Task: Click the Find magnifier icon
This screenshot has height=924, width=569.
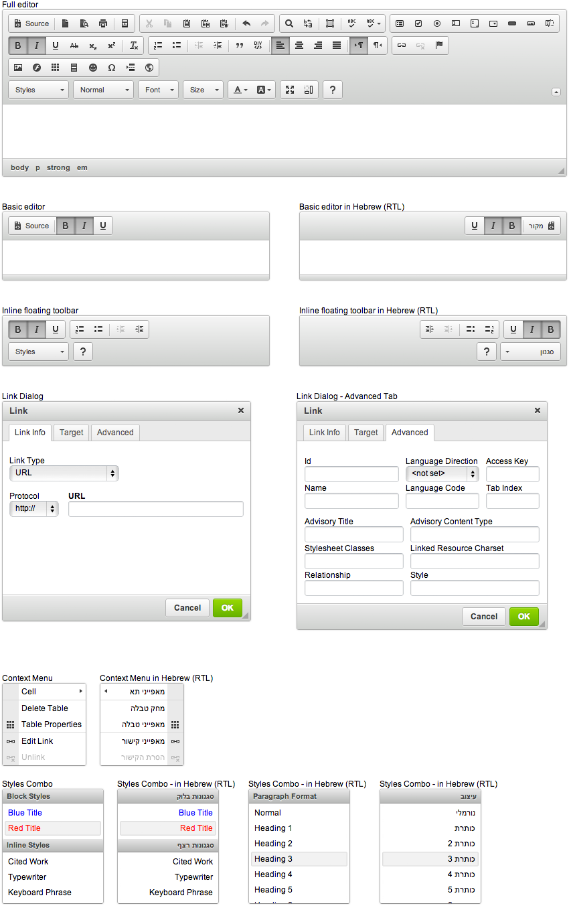Action: (289, 23)
